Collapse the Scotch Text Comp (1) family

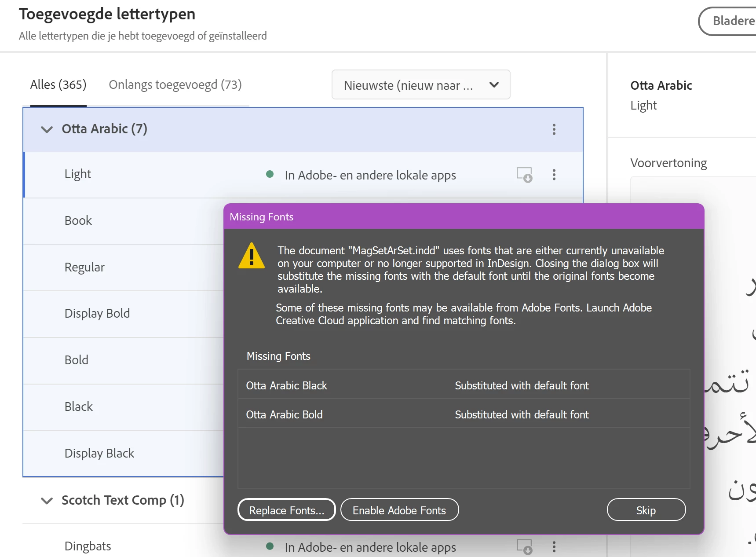click(x=47, y=501)
